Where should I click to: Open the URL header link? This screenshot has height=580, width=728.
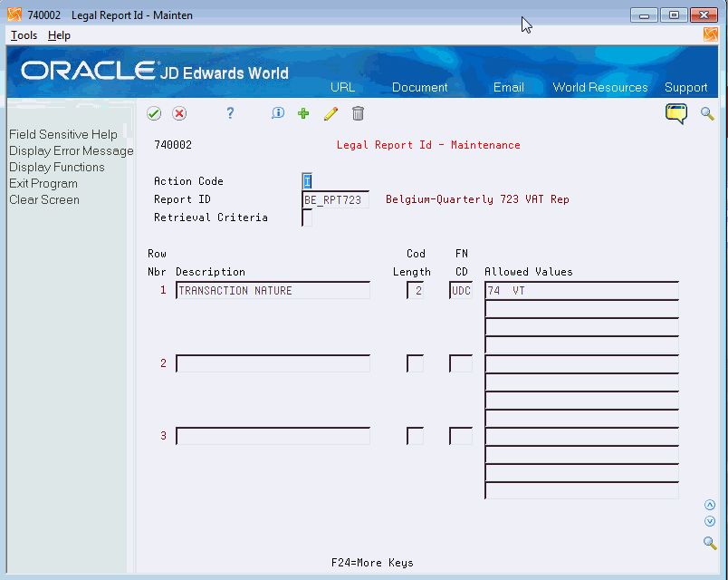342,87
